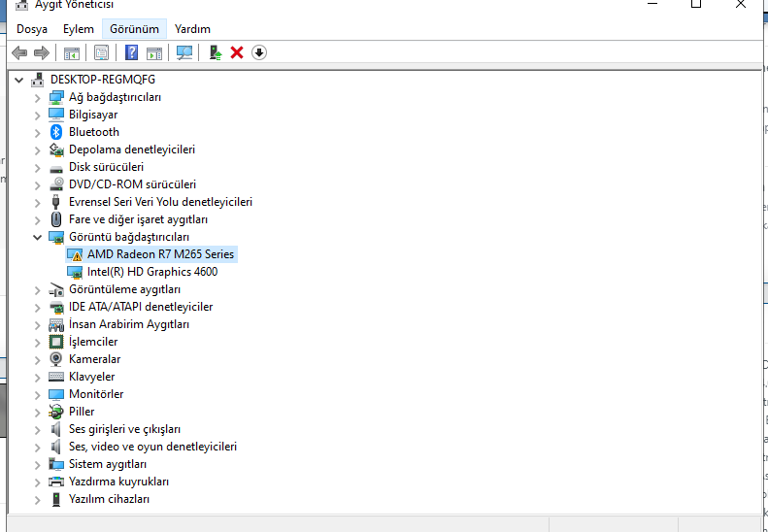Expand the Depolama denetleyicileri chevron
The image size is (768, 532).
tap(37, 150)
